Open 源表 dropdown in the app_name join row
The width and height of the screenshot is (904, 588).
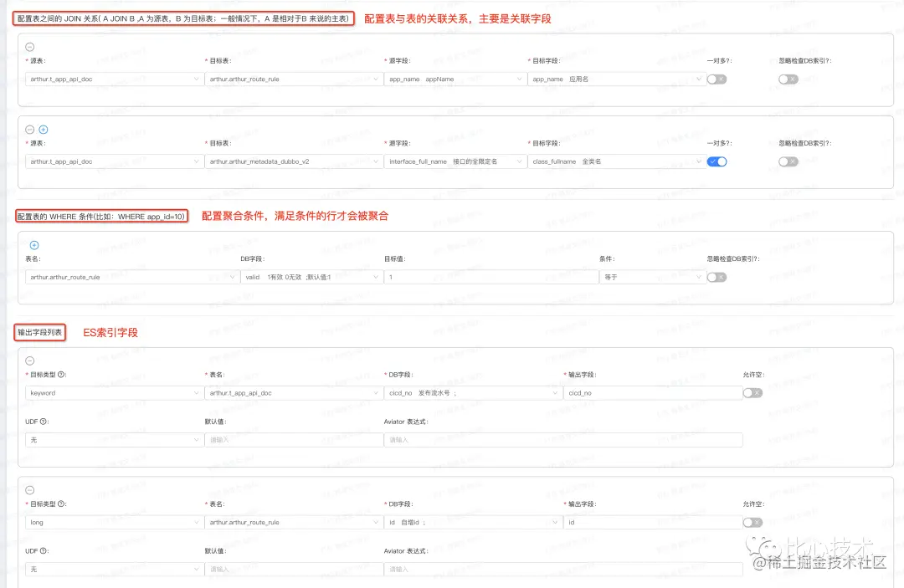coord(114,79)
